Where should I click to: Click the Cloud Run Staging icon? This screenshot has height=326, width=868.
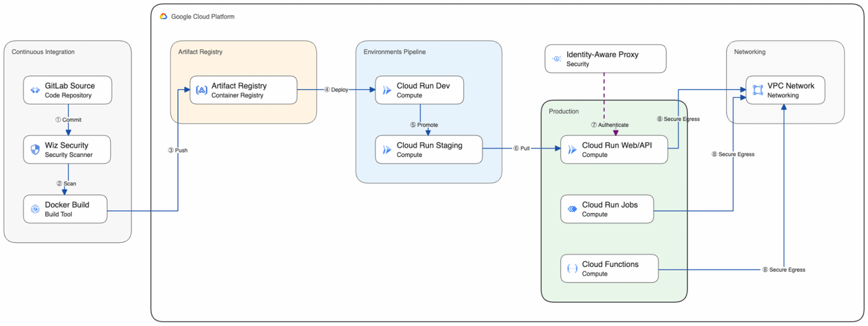[x=387, y=150]
